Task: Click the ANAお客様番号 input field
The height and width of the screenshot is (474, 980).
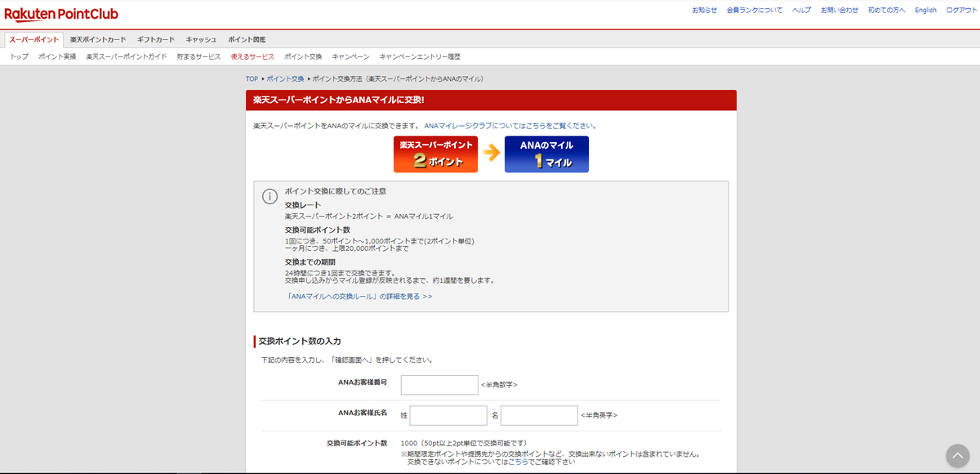Action: point(439,384)
